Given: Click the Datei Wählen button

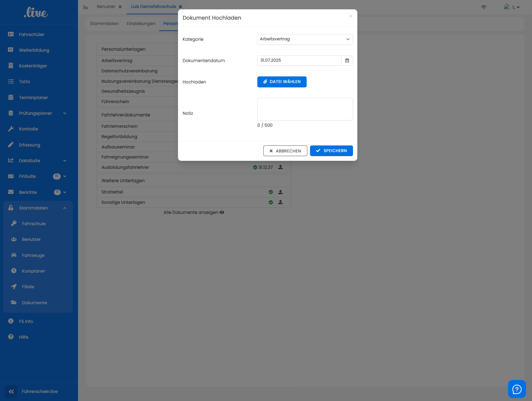Looking at the screenshot, I should [x=282, y=82].
